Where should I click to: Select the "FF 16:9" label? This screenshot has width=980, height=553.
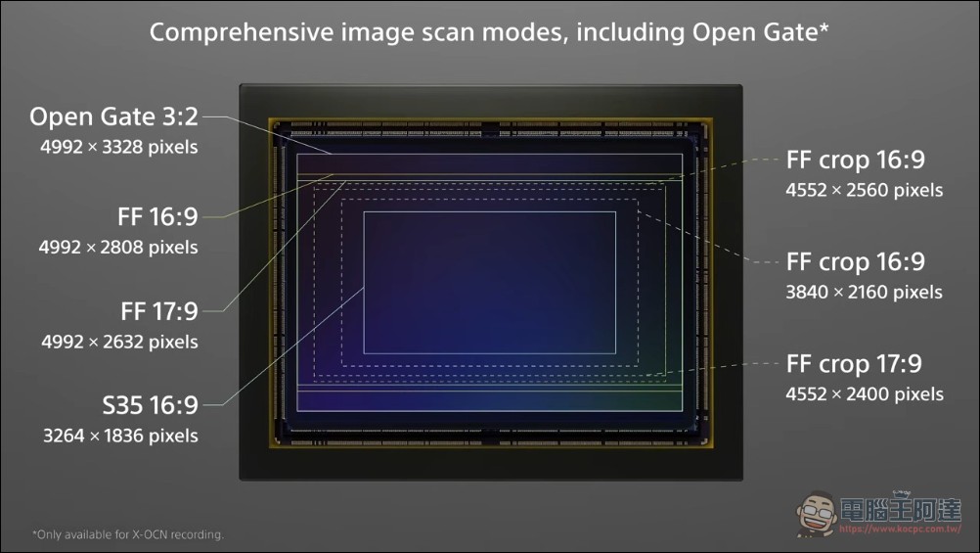point(157,217)
